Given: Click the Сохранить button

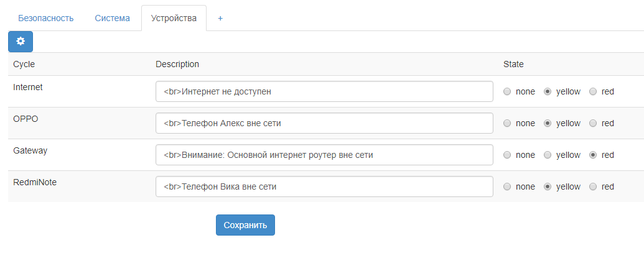Looking at the screenshot, I should 245,225.
